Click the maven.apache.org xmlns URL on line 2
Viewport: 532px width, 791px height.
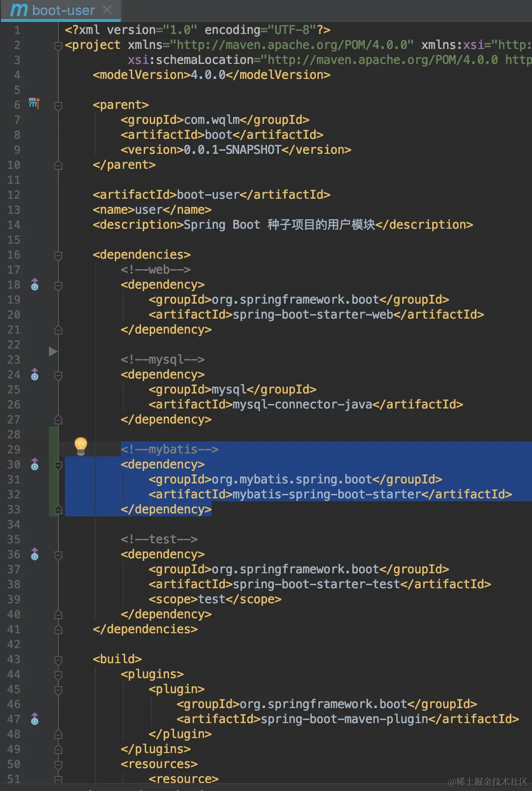pyautogui.click(x=291, y=45)
